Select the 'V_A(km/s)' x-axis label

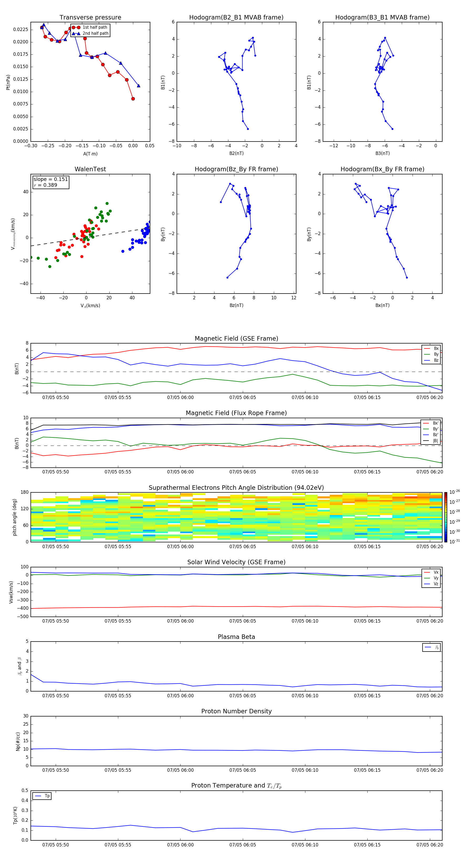coord(90,306)
